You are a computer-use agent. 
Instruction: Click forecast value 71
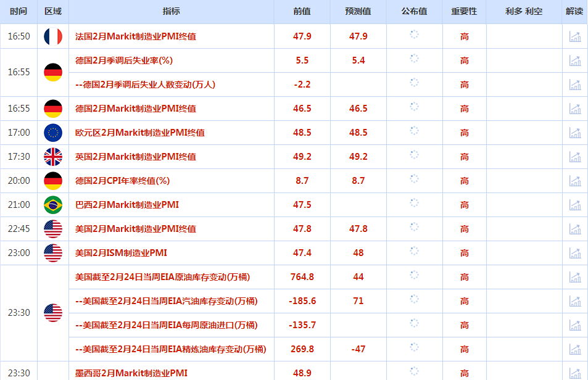click(x=358, y=301)
